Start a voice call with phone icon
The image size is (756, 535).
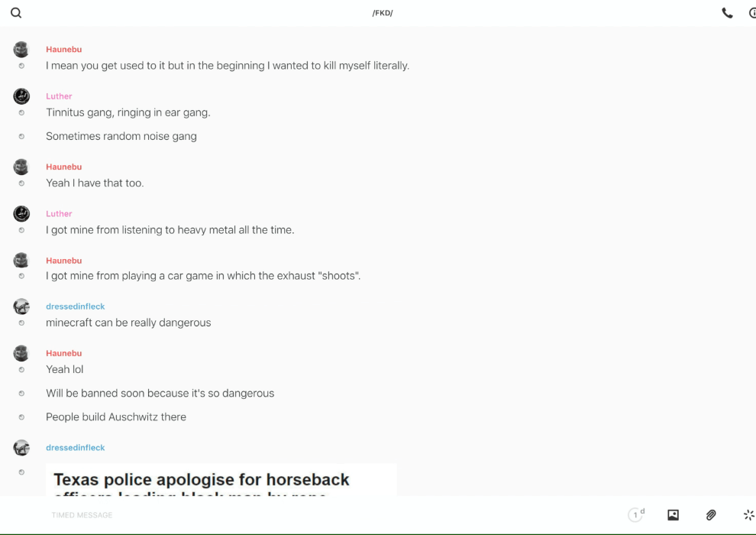pyautogui.click(x=727, y=13)
